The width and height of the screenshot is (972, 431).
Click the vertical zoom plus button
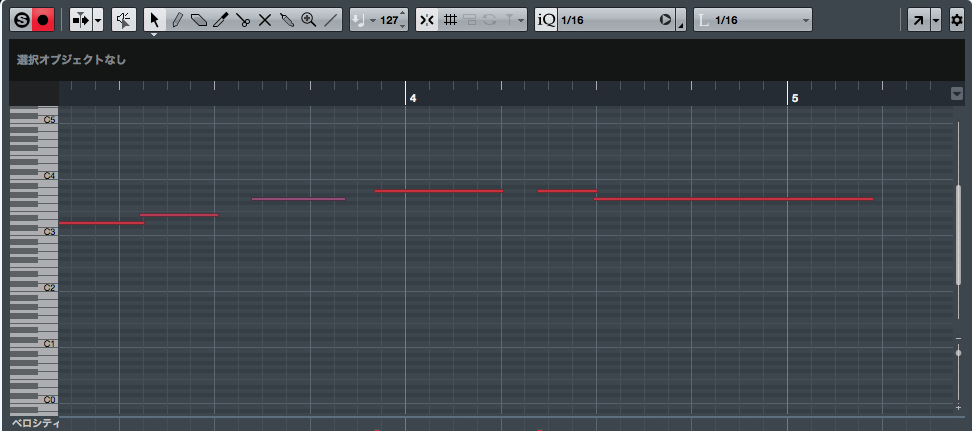pyautogui.click(x=958, y=408)
